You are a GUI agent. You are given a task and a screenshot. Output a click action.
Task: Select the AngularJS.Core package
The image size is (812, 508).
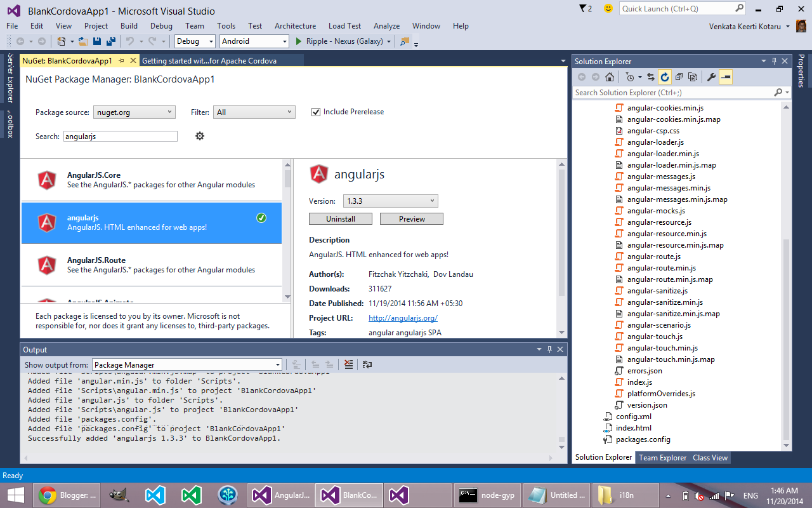[x=152, y=180]
